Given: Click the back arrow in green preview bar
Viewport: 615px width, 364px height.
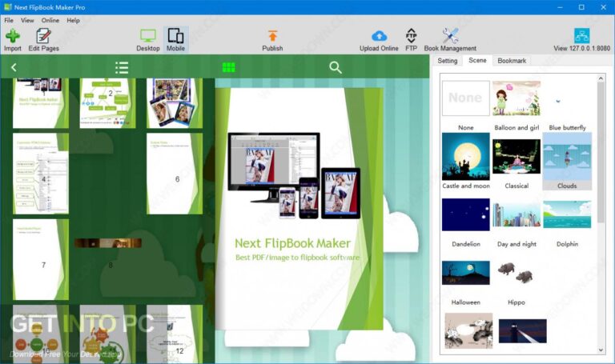Looking at the screenshot, I should [14, 67].
